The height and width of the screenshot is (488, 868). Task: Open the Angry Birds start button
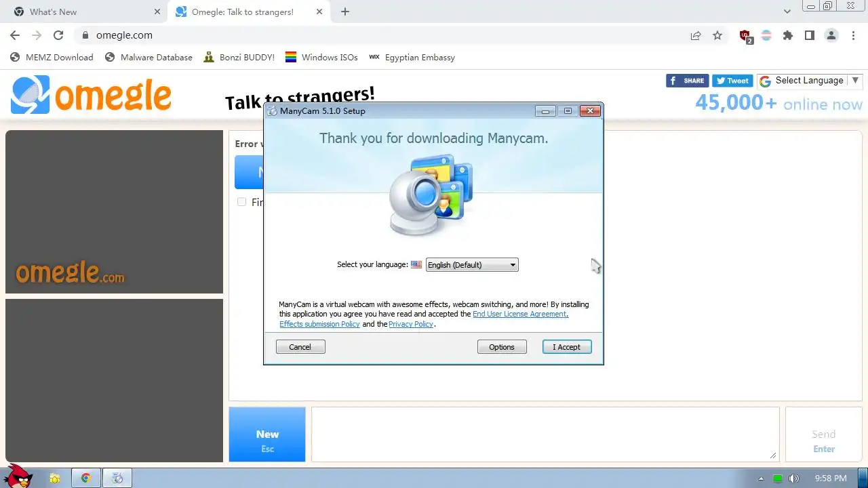18,476
